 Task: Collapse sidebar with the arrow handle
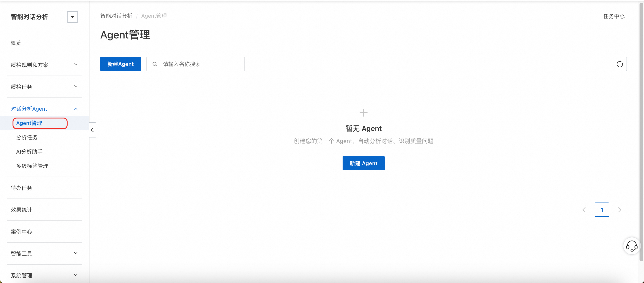point(92,130)
